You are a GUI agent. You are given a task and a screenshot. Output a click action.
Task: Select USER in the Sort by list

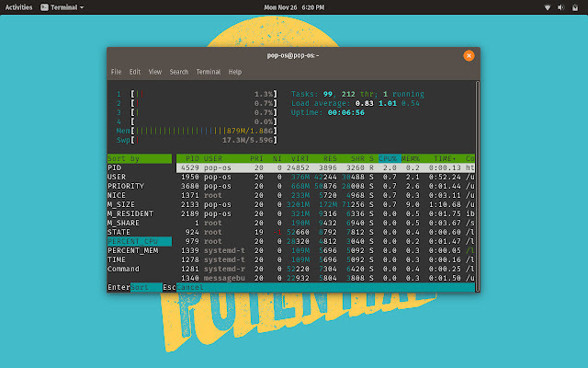(140, 177)
